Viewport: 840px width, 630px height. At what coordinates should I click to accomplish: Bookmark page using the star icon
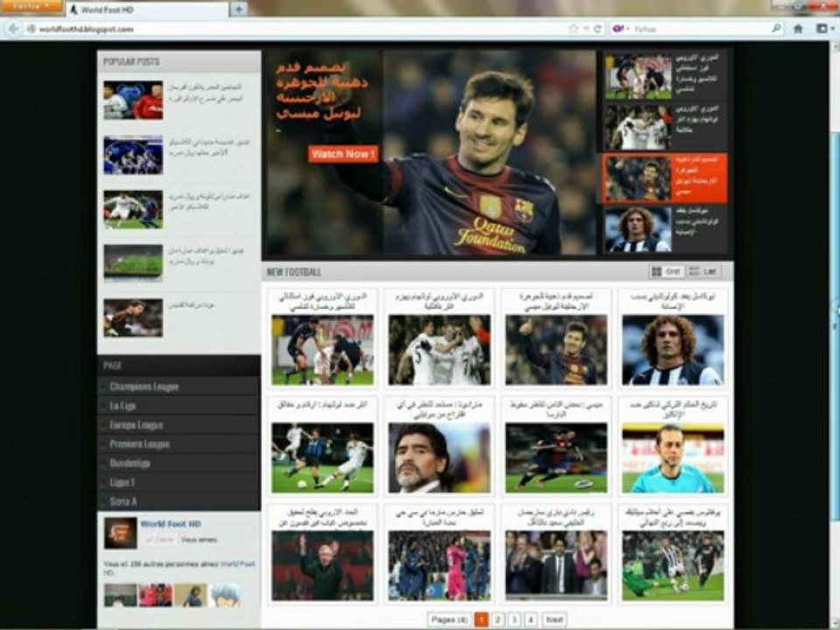573,29
